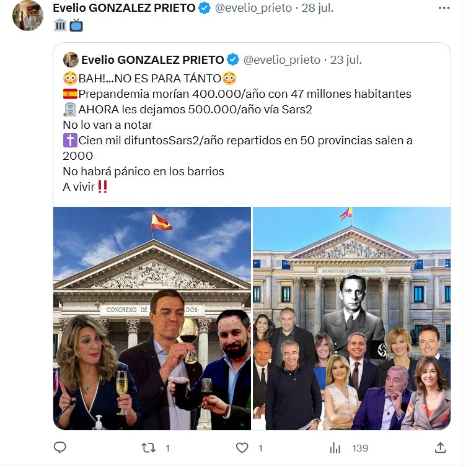Click the main tweet profile avatar
Screen dimensions: 476x467
[x=28, y=15]
